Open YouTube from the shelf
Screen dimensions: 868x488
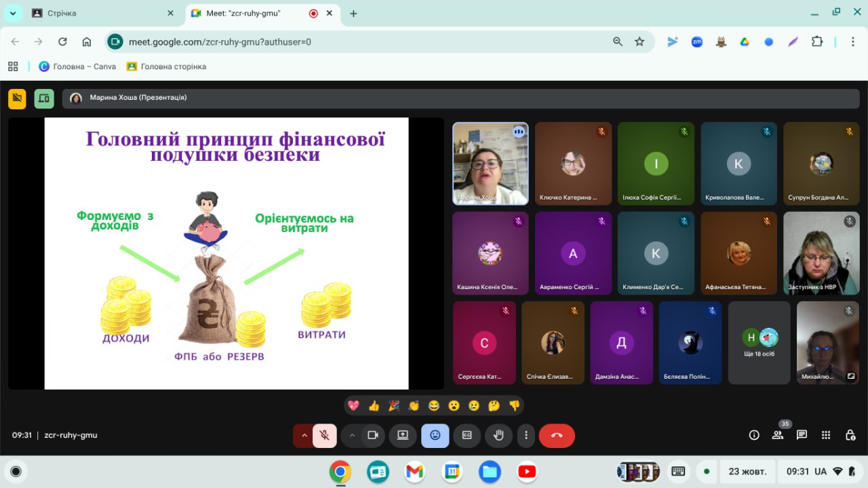[526, 471]
